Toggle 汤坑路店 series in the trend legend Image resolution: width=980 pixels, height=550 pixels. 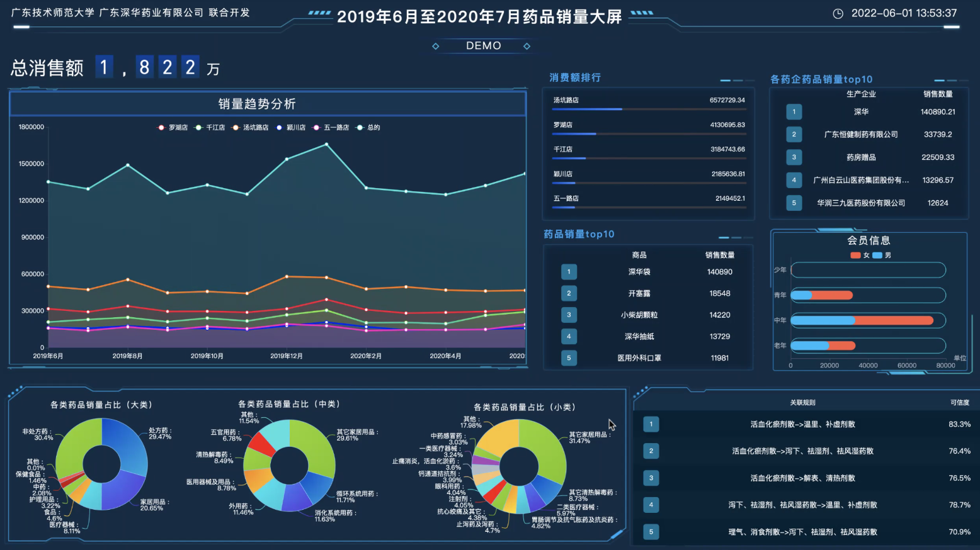[x=250, y=128]
